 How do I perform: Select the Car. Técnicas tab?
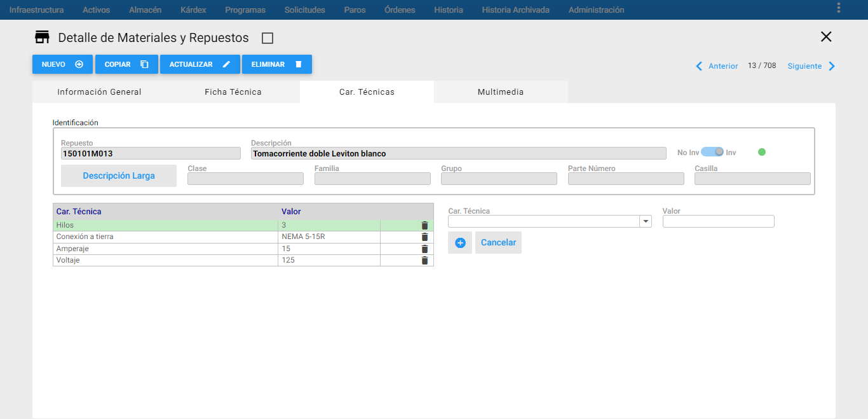pos(367,92)
